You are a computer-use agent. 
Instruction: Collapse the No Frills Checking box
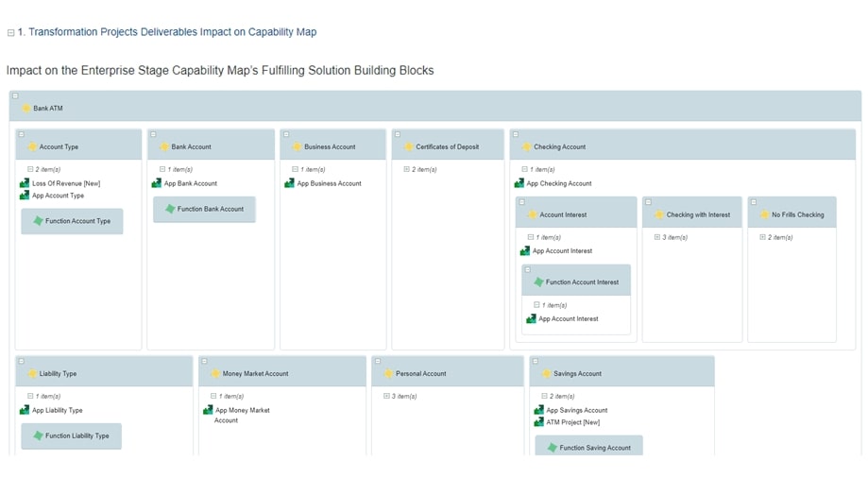(x=754, y=202)
